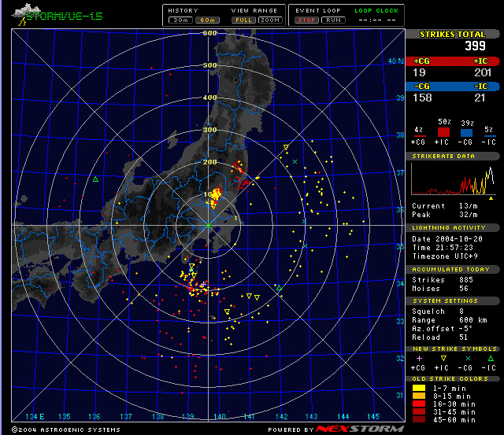Click the 600 range ring label

(210, 33)
